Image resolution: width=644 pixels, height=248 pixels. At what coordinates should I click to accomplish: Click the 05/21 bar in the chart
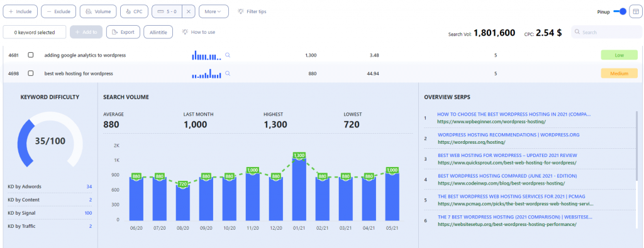(392, 197)
